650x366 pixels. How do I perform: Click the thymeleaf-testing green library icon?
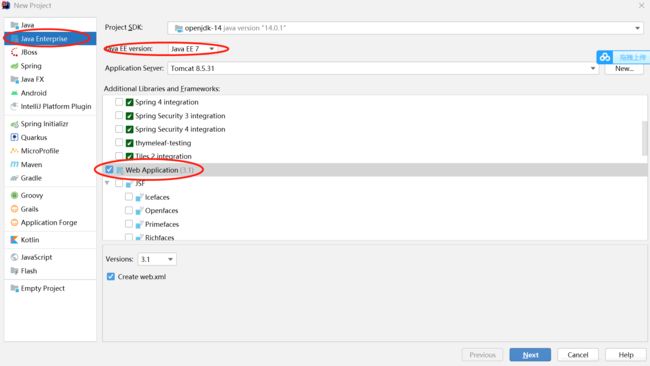coord(129,143)
